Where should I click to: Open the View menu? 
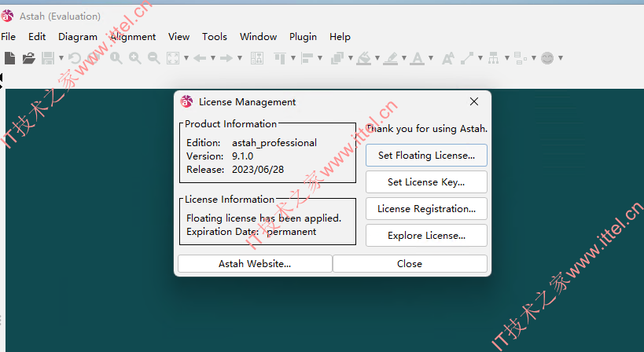[x=178, y=37]
